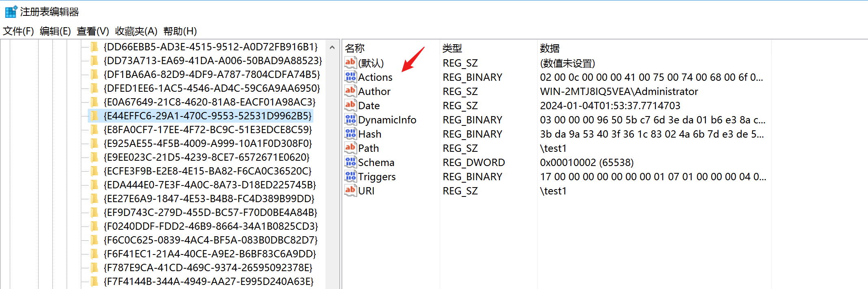Click the Registry Editor app icon in title bar
Viewport: 868px width, 289px height.
(11, 11)
